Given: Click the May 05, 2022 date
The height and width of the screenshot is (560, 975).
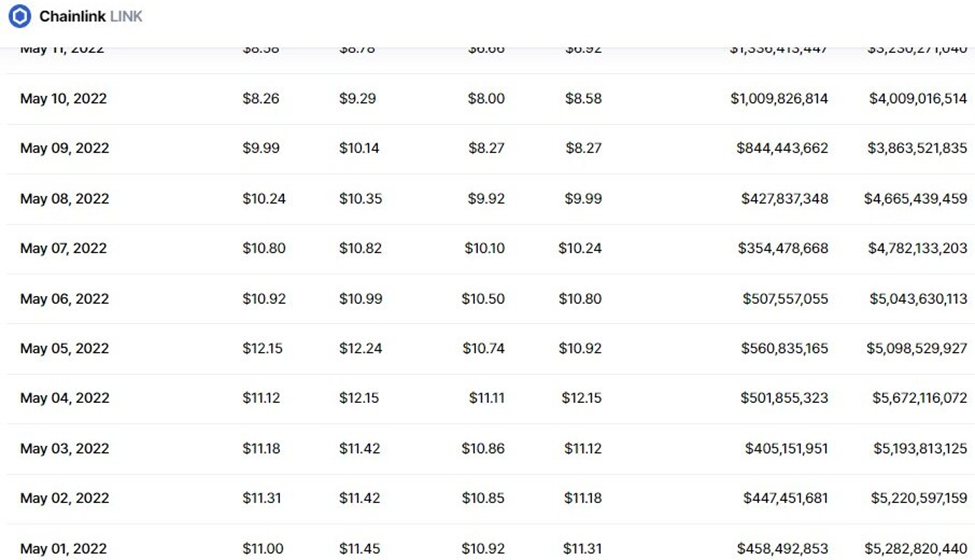Looking at the screenshot, I should [x=63, y=349].
